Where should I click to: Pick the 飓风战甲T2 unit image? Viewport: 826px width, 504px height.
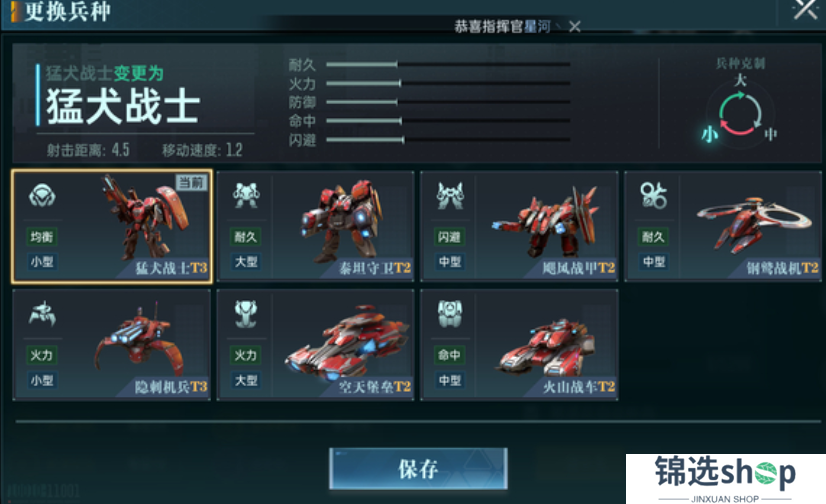click(x=545, y=220)
